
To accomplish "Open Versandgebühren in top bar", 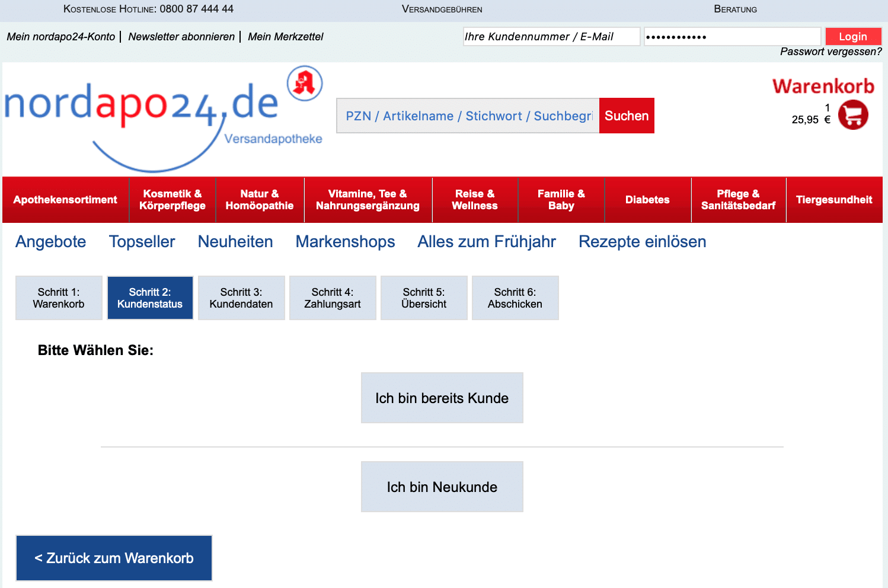I will point(442,9).
